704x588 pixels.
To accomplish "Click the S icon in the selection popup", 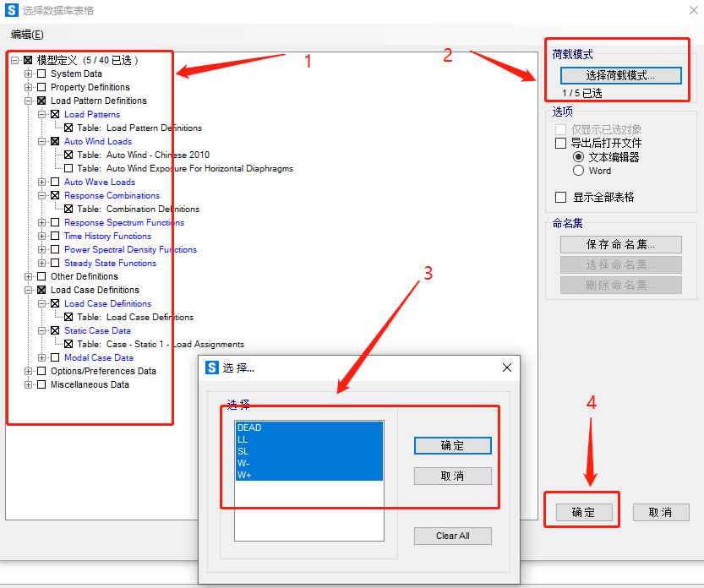I will (x=212, y=367).
